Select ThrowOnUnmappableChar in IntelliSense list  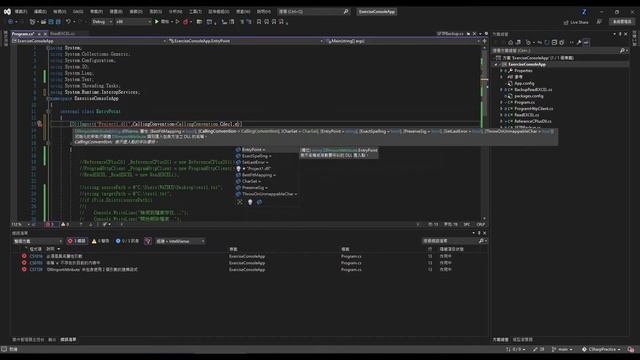267,194
